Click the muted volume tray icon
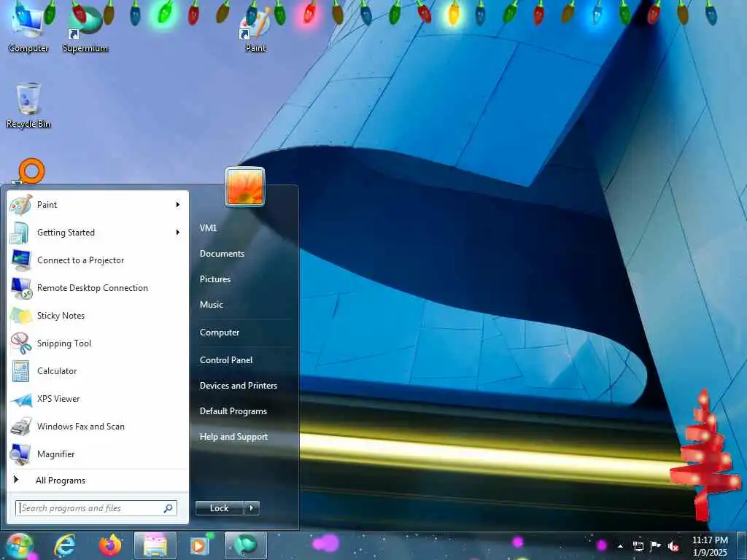The height and width of the screenshot is (560, 747). click(673, 546)
